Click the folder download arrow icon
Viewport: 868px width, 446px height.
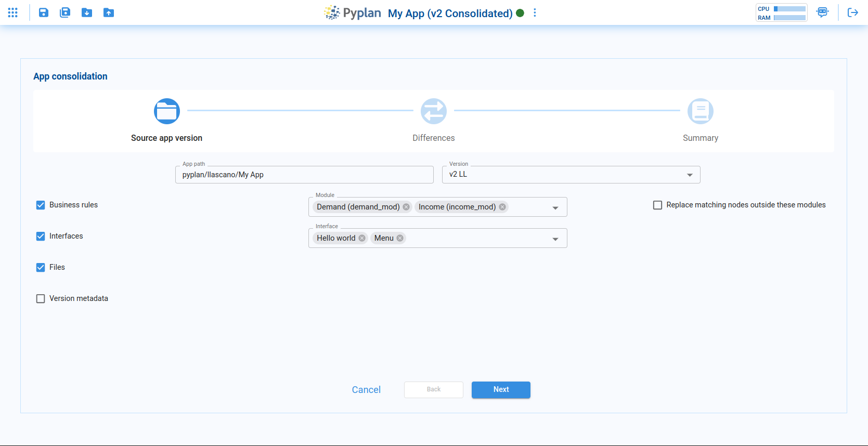pos(87,12)
